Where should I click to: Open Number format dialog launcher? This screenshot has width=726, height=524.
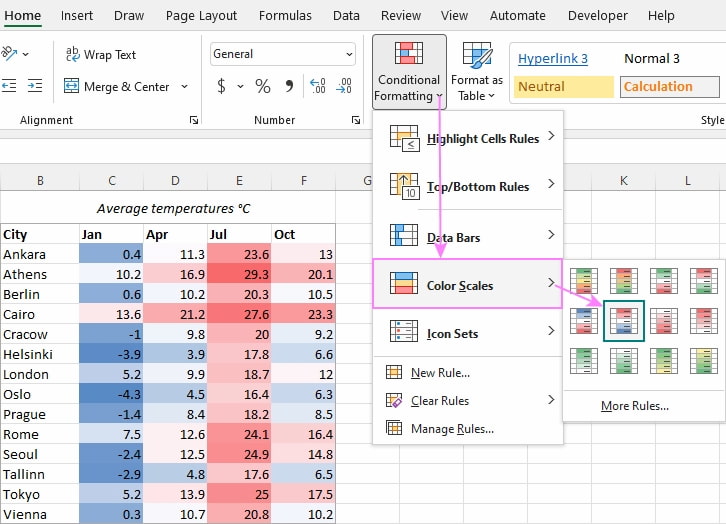pyautogui.click(x=356, y=120)
